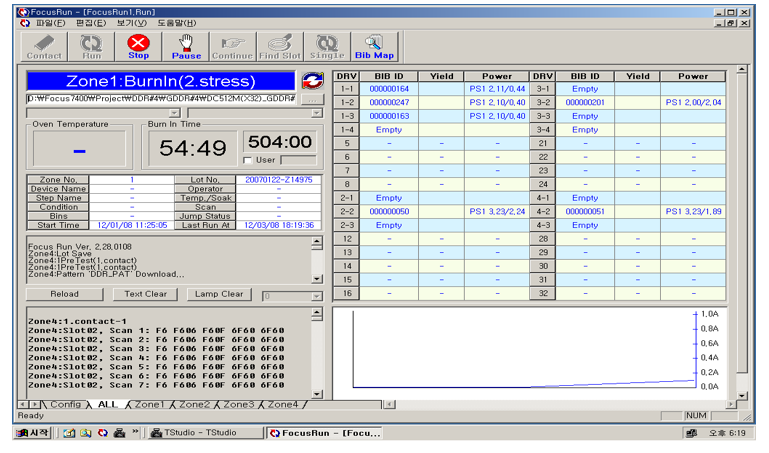Select BIB ID 000000164 cell

(389, 89)
